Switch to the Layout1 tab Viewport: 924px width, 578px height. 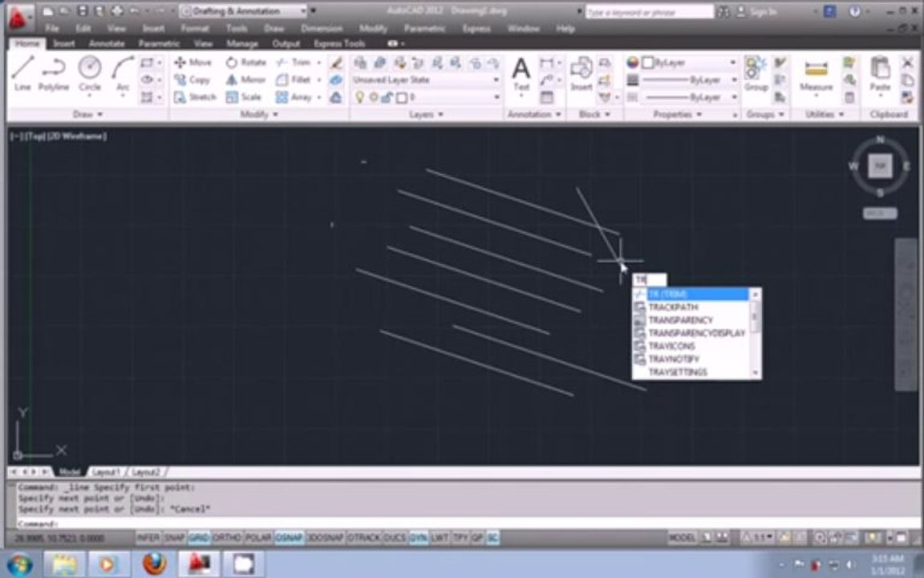106,472
